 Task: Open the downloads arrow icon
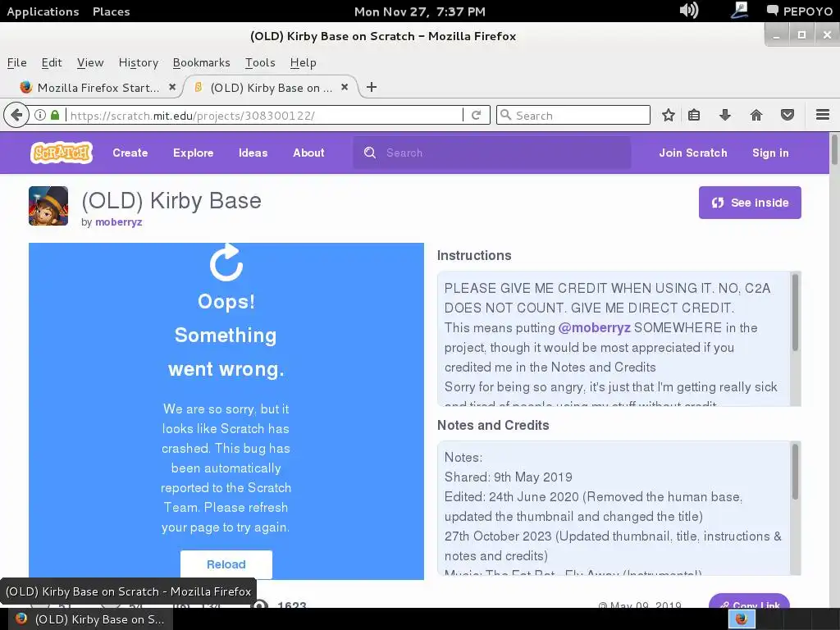[725, 115]
